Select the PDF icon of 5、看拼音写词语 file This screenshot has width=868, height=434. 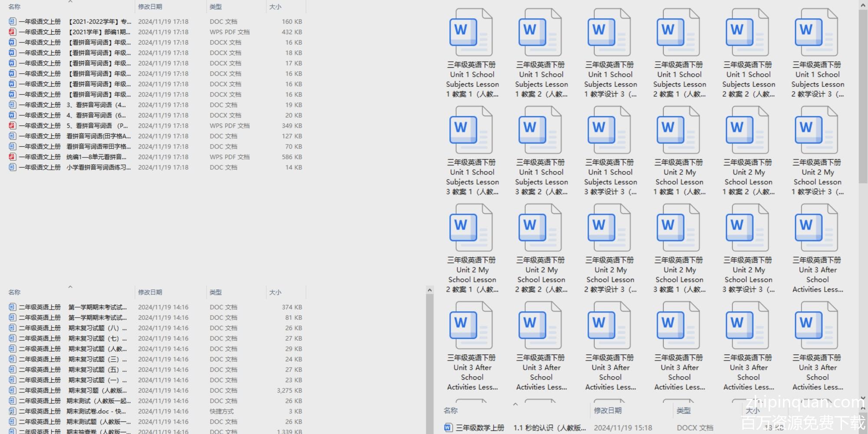coord(12,126)
